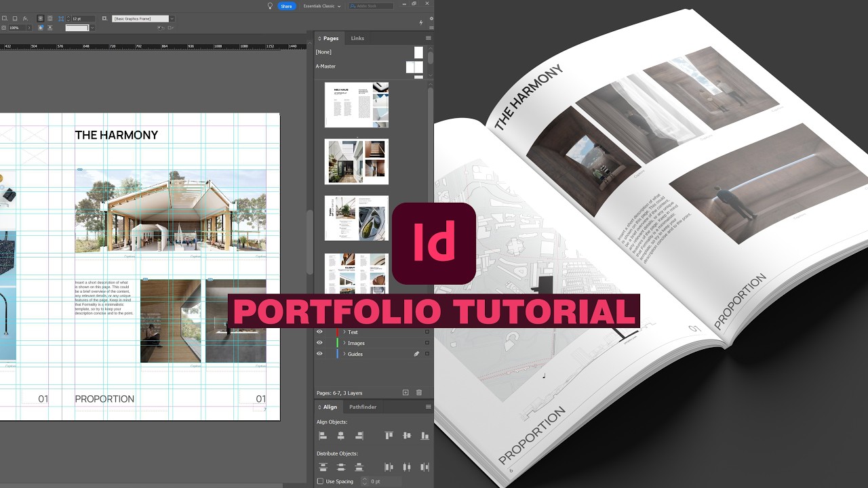
Task: Click the pen icon on Guides layer
Action: [x=417, y=354]
